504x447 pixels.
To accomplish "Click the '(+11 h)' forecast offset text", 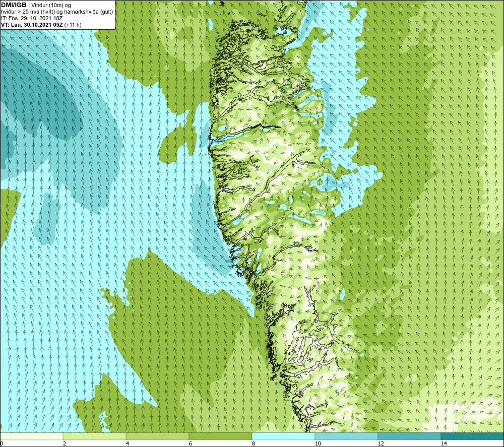I will [x=73, y=25].
